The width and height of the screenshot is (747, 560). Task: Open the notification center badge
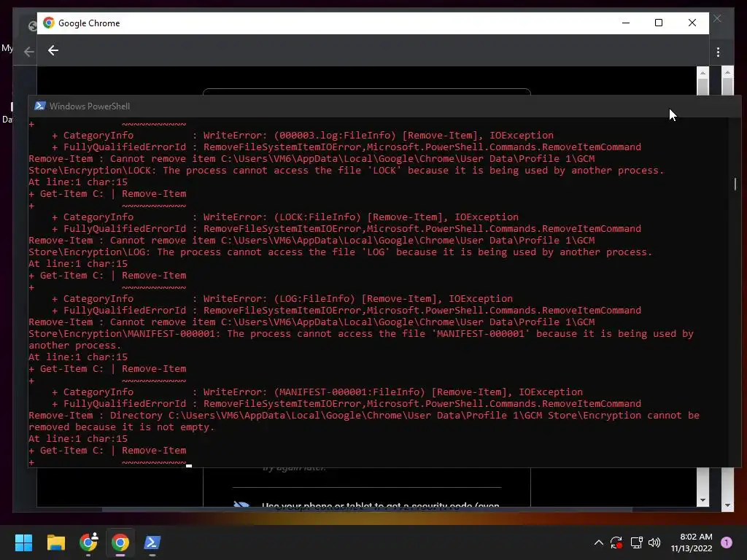coord(727,542)
